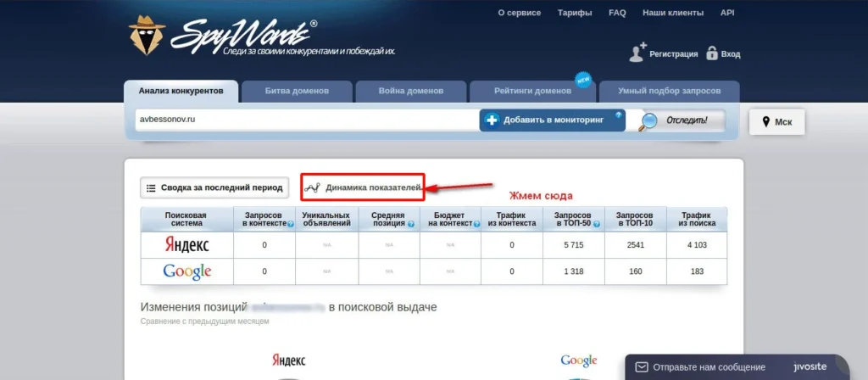Image resolution: width=868 pixels, height=380 pixels.
Task: Click Yandex Запросов в ТОП-10 value 2541
Action: point(636,245)
